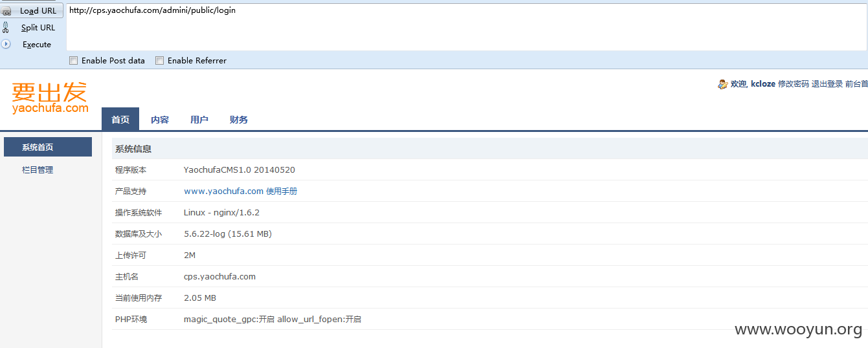The image size is (868, 348).
Task: Click the cps.yaochufa.com hostname value
Action: (x=219, y=276)
